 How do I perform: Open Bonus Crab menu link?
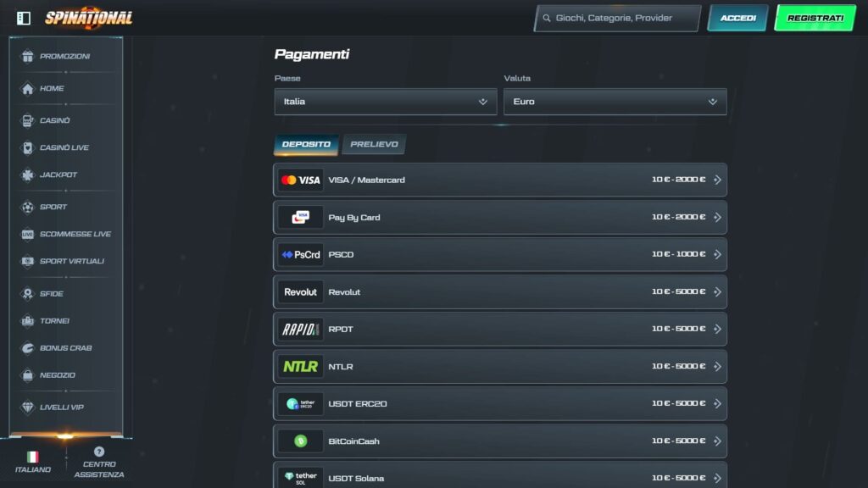click(x=66, y=348)
